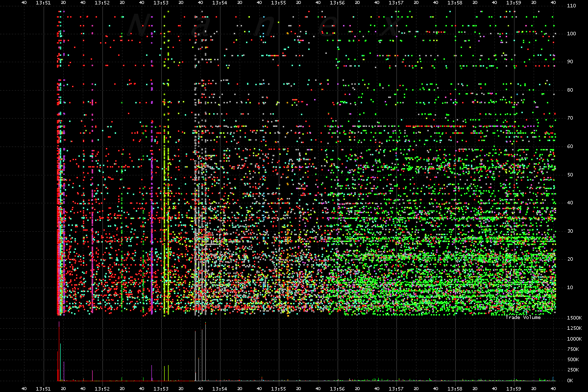The height and width of the screenshot is (392, 588).
Task: Select 13:57 on the top time axis
Action: click(x=396, y=2)
